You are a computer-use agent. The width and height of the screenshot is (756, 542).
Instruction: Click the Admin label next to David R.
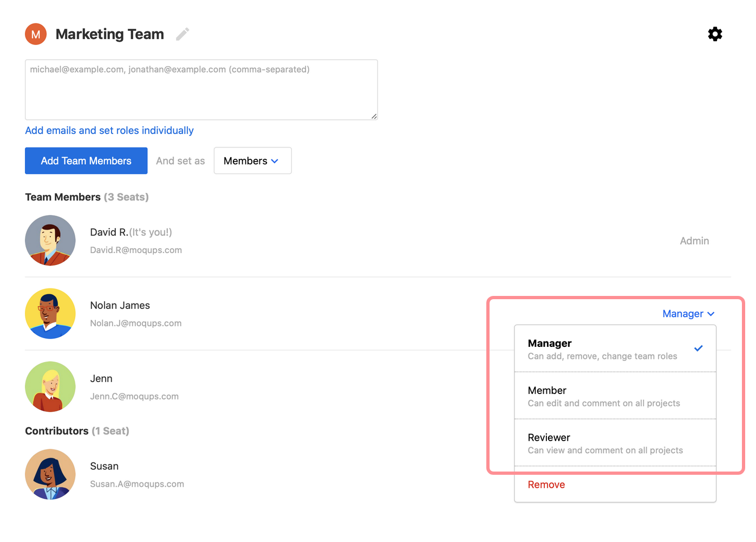694,240
